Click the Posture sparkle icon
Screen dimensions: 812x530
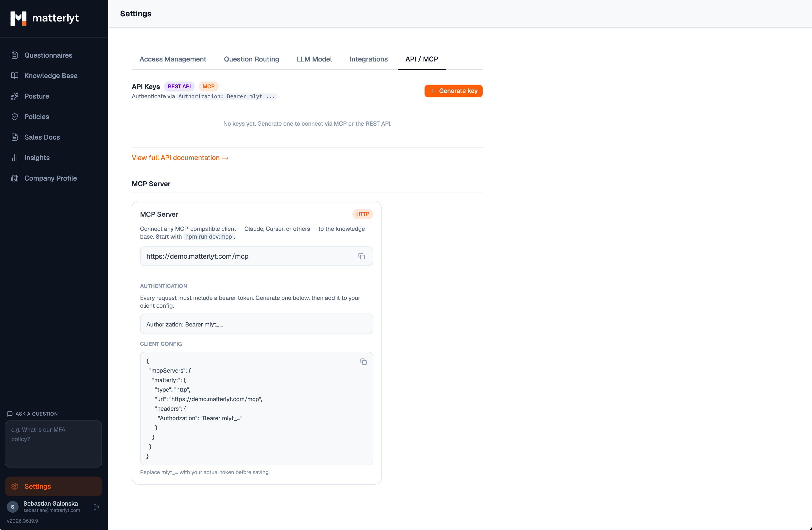pos(15,96)
